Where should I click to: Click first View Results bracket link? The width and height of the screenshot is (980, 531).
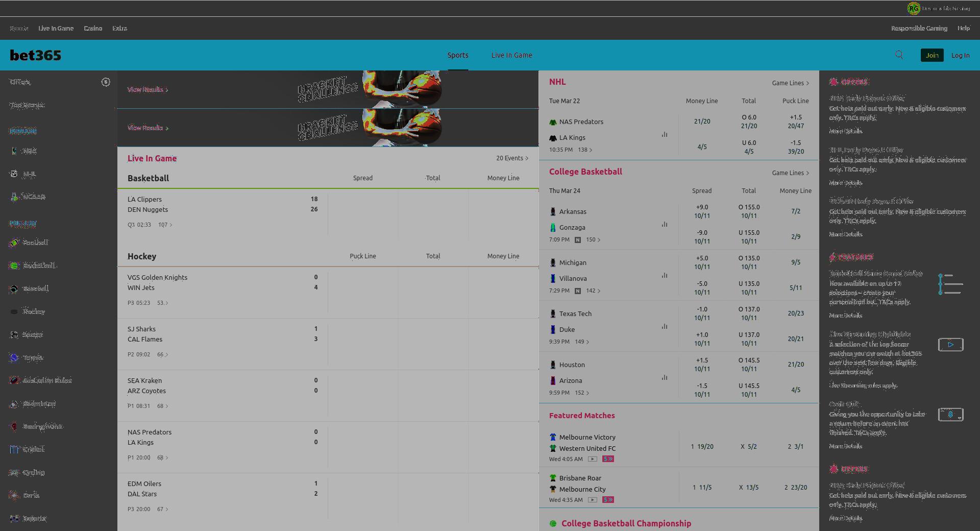click(x=148, y=89)
